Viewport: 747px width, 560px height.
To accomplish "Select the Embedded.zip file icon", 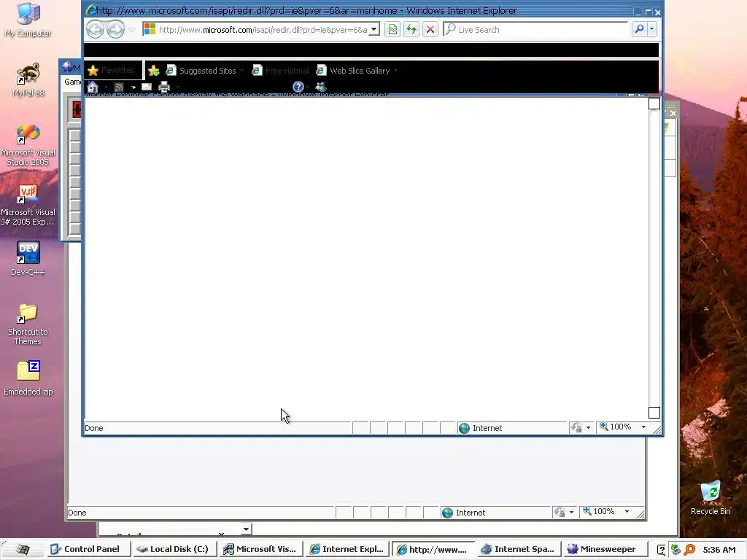I will 28,378.
